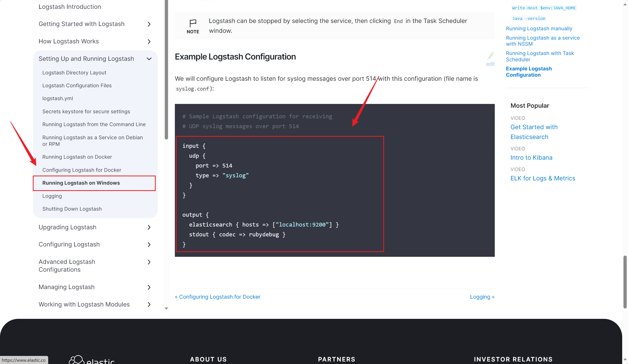The width and height of the screenshot is (628, 364).
Task: Open Configuring Logstash for Docker sidebar item
Action: point(82,170)
